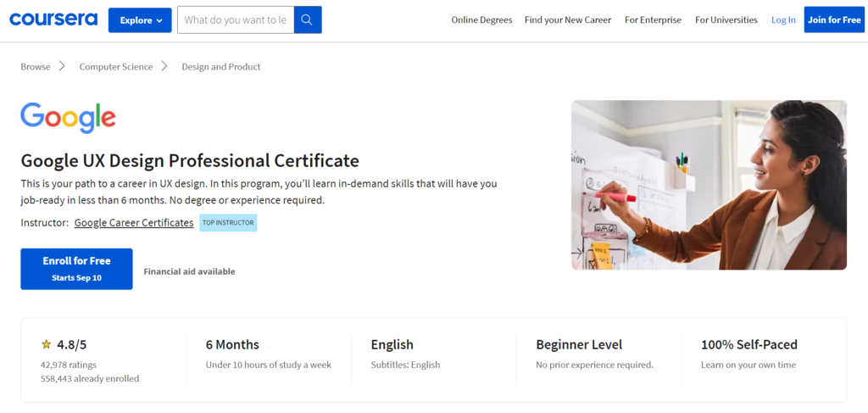The image size is (868, 413).
Task: Click the chevron arrow after Browse
Action: (63, 66)
